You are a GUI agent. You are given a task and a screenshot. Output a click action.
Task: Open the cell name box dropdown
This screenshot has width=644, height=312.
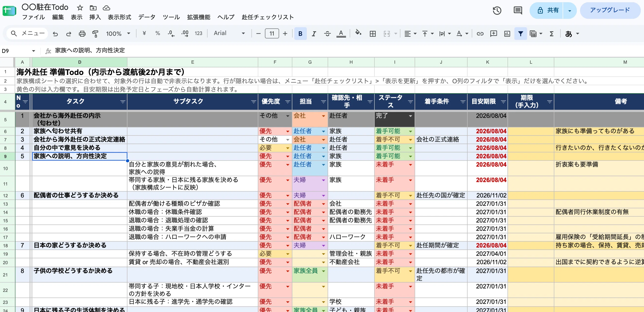[34, 51]
